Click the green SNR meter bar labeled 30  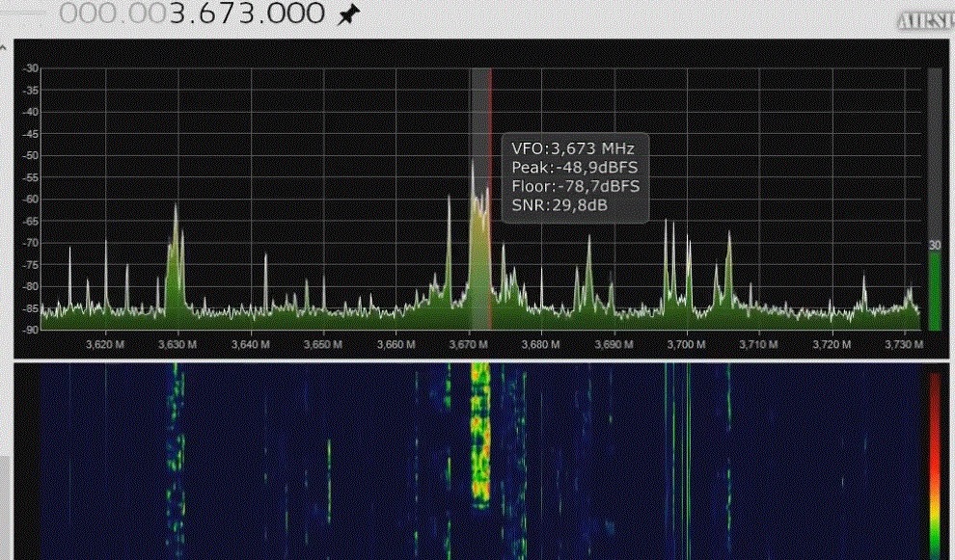935,290
